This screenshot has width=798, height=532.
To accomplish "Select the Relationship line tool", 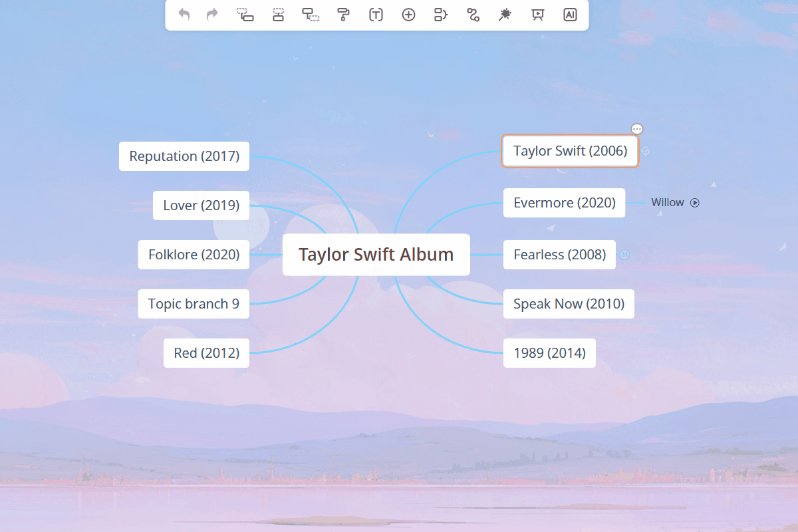I will pyautogui.click(x=473, y=15).
